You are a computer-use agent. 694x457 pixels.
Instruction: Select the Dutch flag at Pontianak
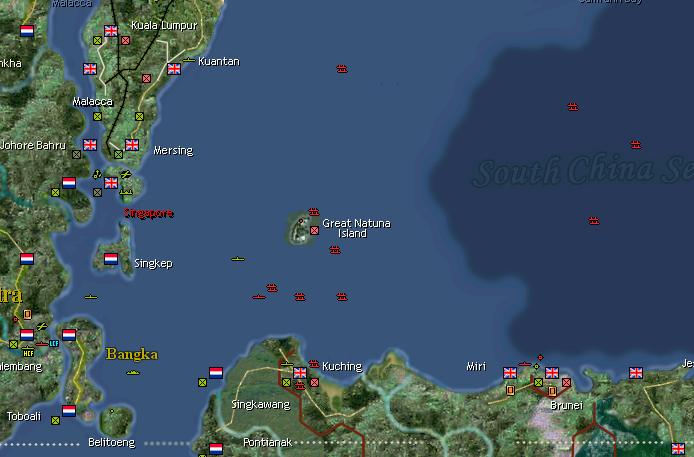[216, 449]
